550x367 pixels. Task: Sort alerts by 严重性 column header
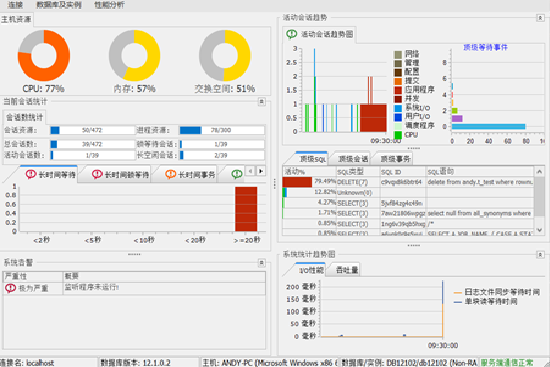(x=33, y=276)
